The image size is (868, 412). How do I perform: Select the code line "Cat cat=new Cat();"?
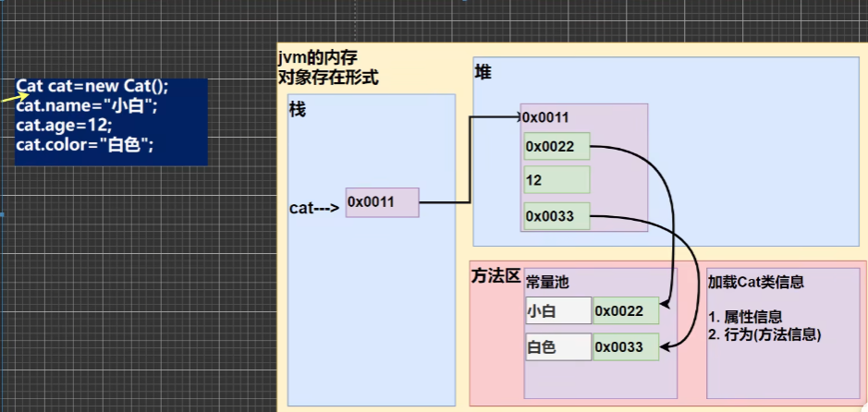92,86
